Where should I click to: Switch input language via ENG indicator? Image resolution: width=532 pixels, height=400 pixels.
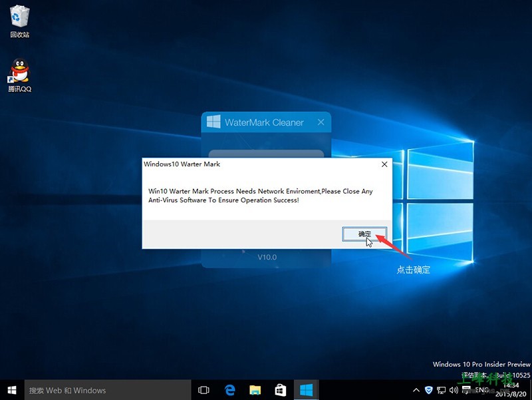point(481,390)
